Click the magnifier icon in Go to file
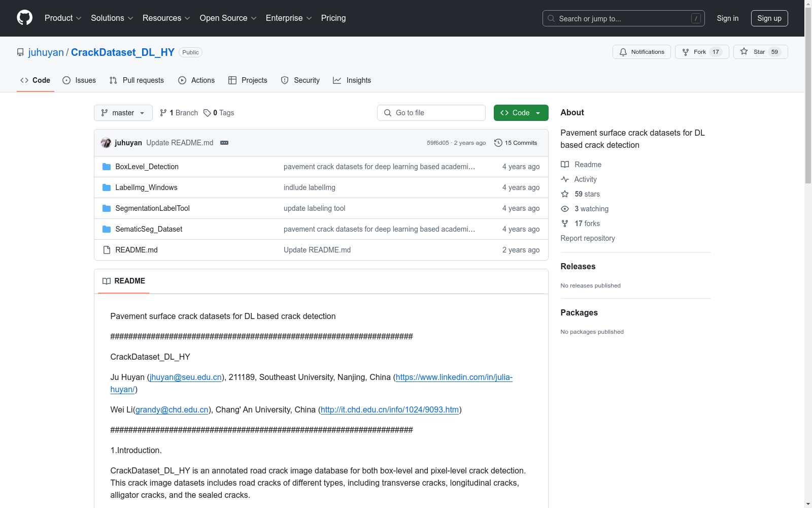Image resolution: width=812 pixels, height=508 pixels. coord(388,113)
